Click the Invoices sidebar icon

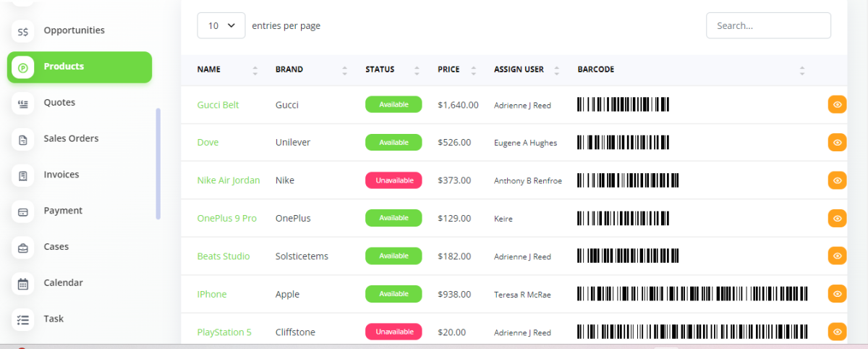23,175
